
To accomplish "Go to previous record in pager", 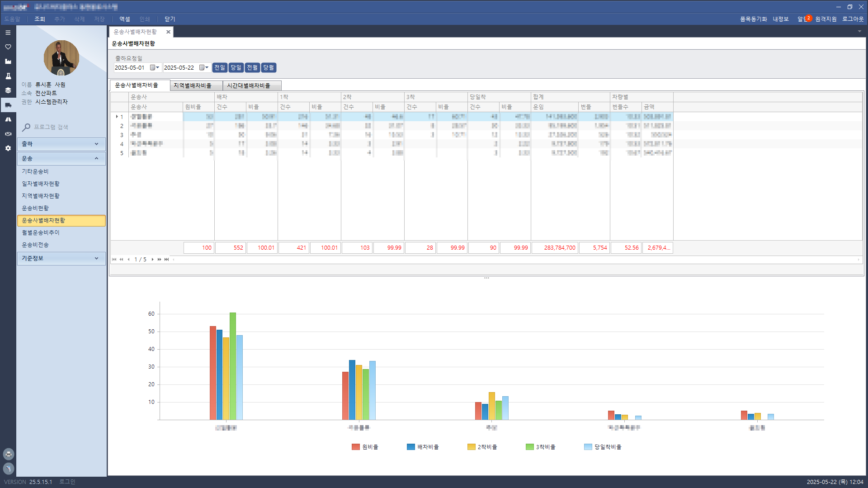I will (x=128, y=260).
